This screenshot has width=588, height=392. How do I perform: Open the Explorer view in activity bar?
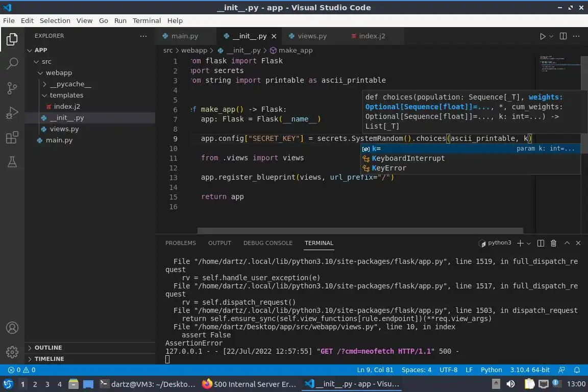point(12,39)
